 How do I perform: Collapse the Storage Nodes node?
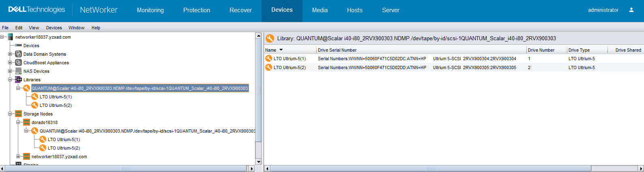[x=10, y=114]
